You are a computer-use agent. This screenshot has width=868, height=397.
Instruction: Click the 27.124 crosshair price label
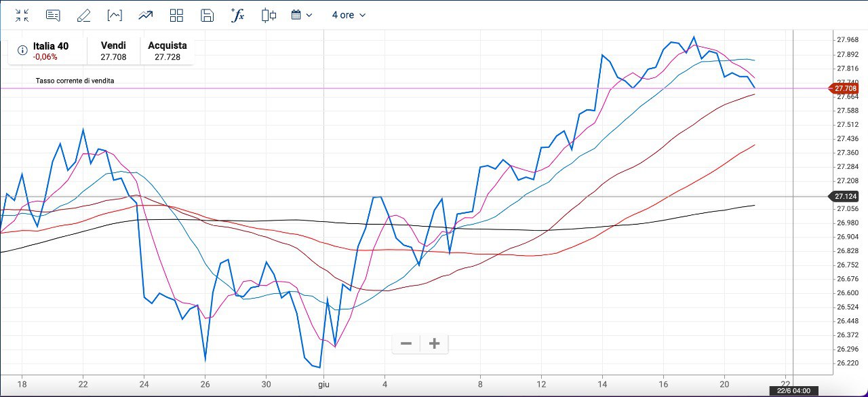pyautogui.click(x=845, y=197)
